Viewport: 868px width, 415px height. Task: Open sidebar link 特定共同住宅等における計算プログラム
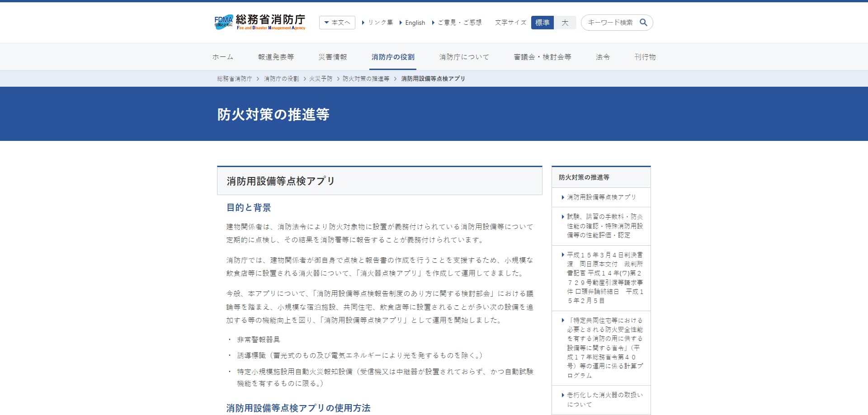(601, 348)
